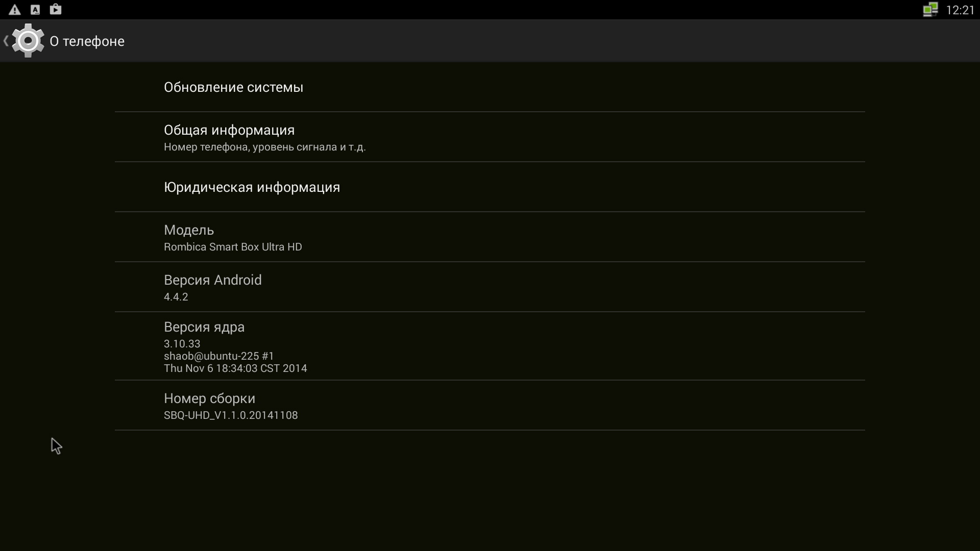This screenshot has height=551, width=980.
Task: Click build string SBQ-UHD_V1.1.0.20141108
Action: click(x=231, y=415)
